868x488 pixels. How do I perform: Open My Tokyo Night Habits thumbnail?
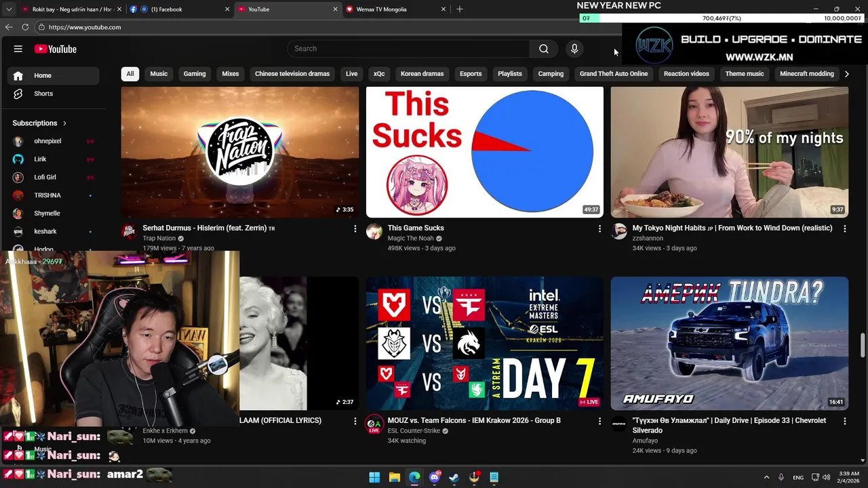[x=729, y=152]
